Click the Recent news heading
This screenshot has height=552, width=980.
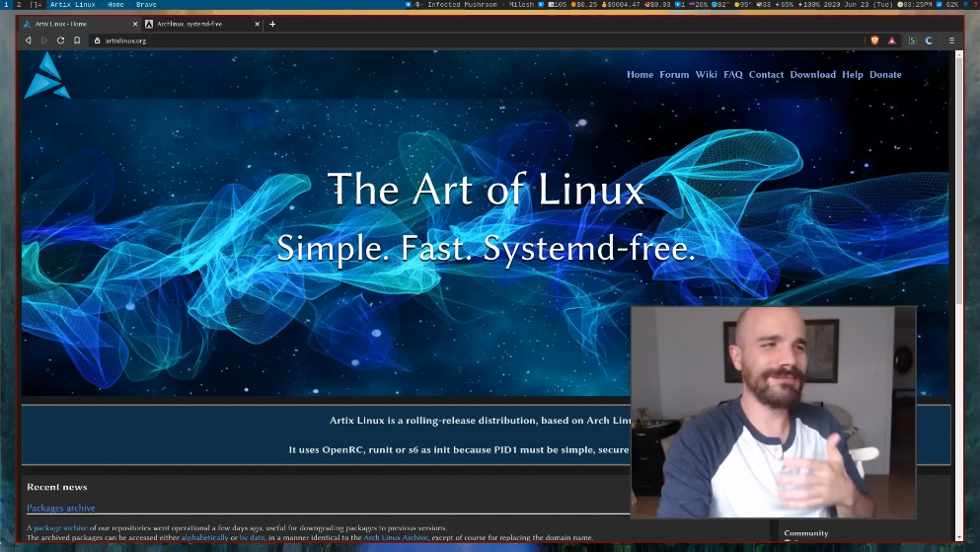[57, 487]
